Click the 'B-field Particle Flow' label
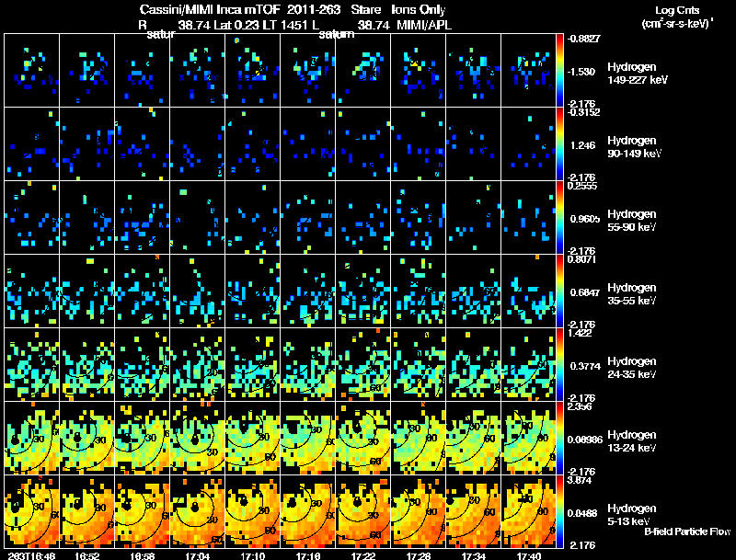Viewport: 736px width, 560px height. point(687,531)
